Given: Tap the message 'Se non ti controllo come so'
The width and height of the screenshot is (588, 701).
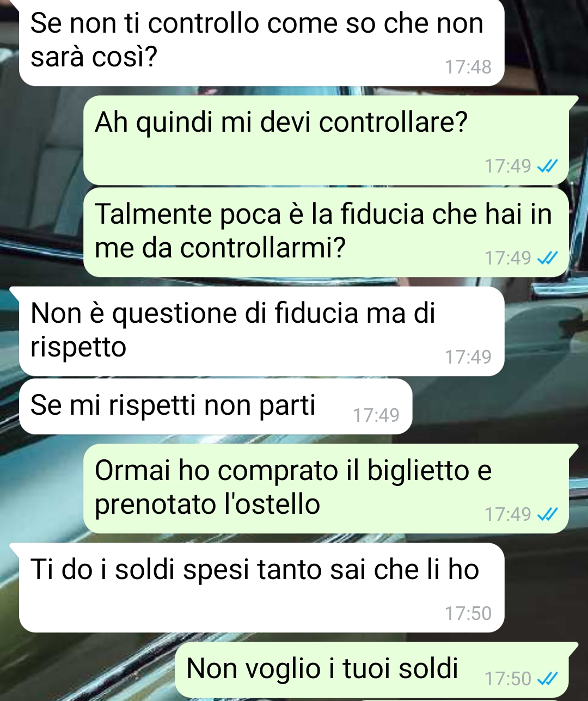Looking at the screenshot, I should pyautogui.click(x=261, y=42).
